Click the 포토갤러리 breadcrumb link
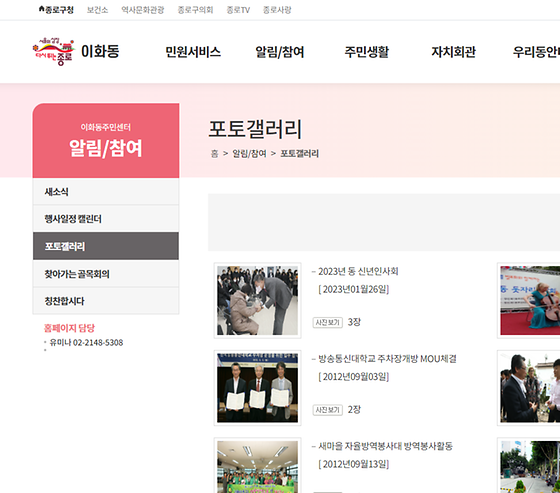 (x=299, y=154)
